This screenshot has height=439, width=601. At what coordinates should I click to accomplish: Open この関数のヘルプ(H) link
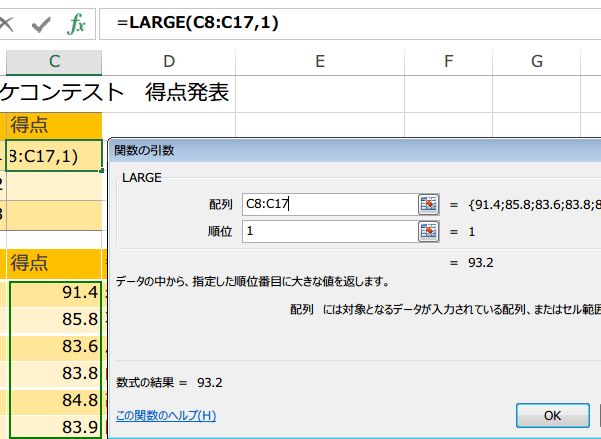166,416
